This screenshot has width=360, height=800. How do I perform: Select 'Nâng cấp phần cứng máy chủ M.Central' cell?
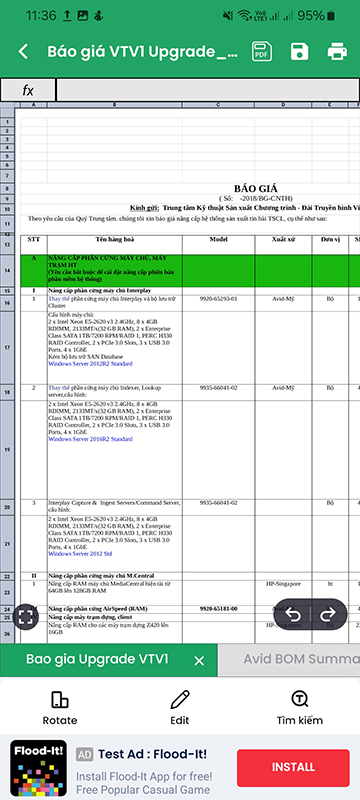(x=115, y=576)
